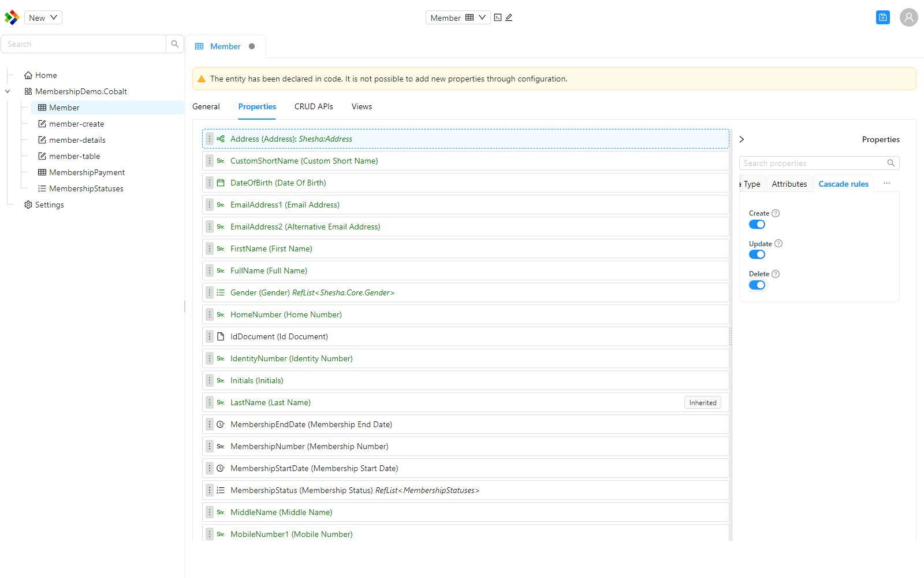The width and height of the screenshot is (924, 578).
Task: Select the Initials (Initials) property
Action: (x=465, y=380)
